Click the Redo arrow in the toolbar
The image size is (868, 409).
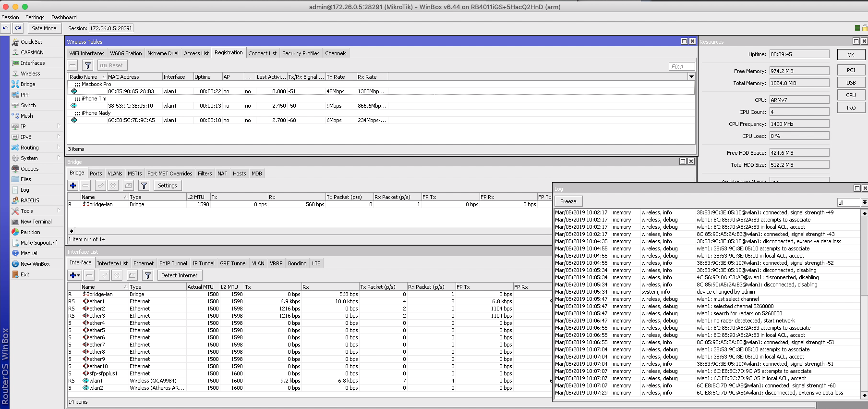coord(18,28)
